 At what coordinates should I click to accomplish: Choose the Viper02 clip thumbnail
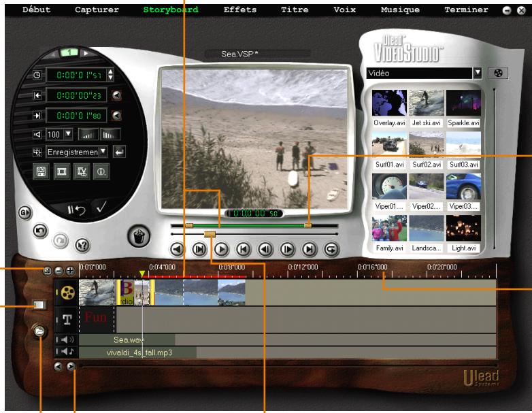(x=426, y=186)
